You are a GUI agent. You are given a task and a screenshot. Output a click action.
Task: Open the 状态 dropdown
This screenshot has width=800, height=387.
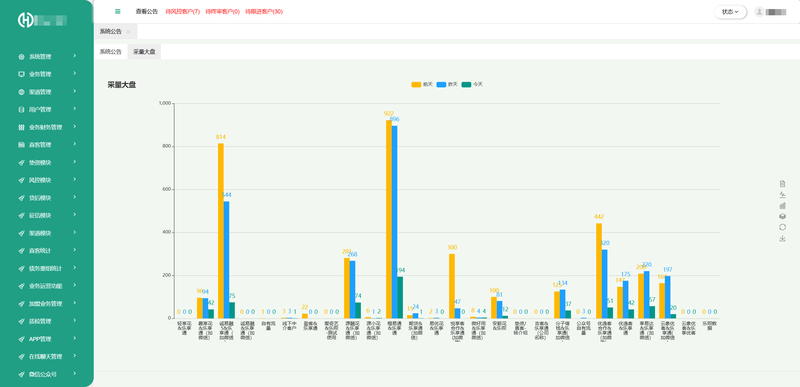(x=730, y=12)
